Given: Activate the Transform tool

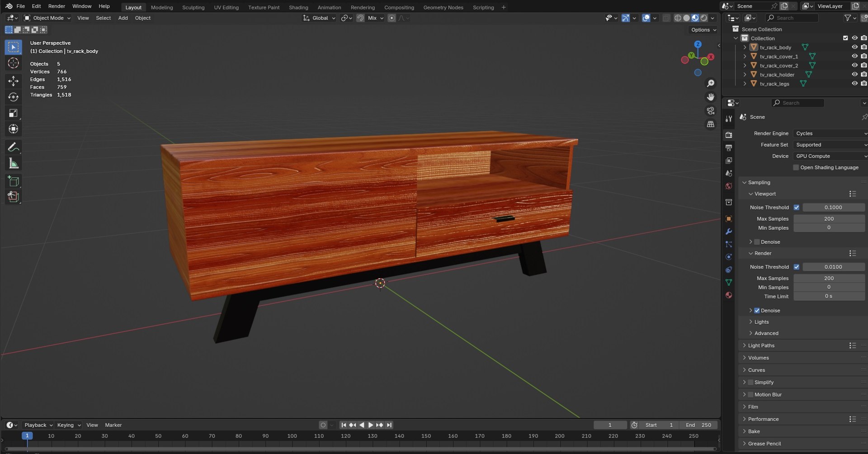Looking at the screenshot, I should point(13,129).
